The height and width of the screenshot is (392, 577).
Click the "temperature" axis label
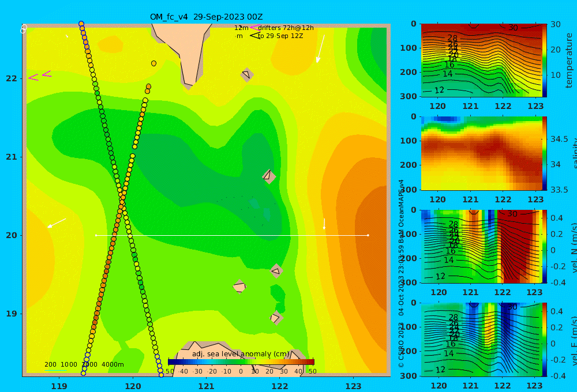click(x=569, y=61)
